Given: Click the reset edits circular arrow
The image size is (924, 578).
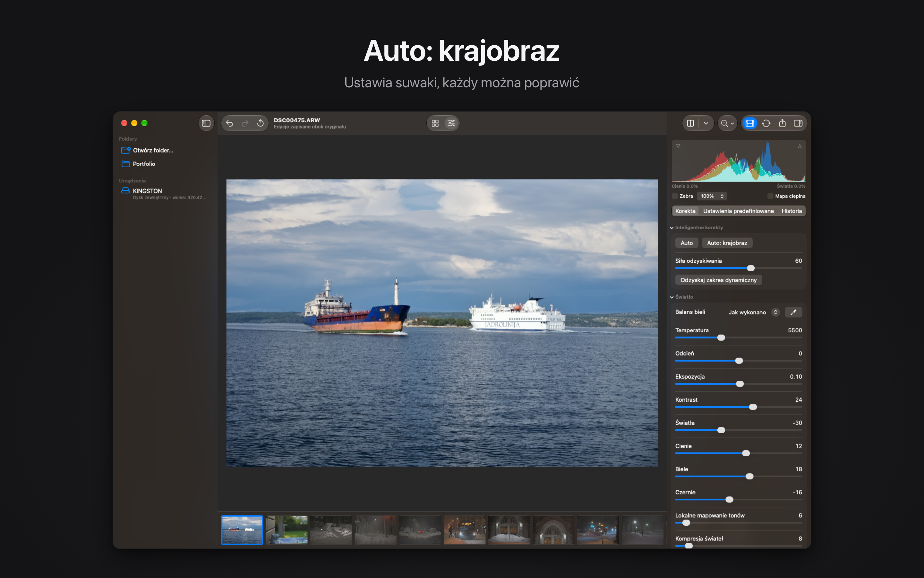Looking at the screenshot, I should [261, 123].
